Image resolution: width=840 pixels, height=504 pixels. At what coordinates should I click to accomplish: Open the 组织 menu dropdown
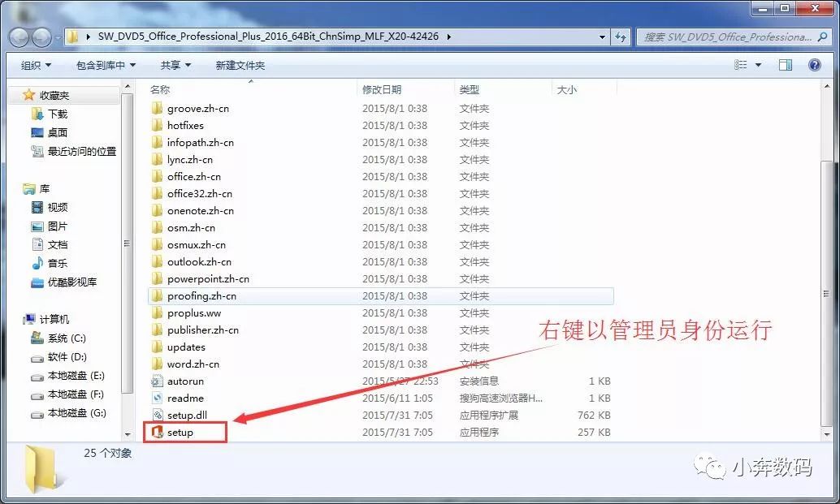(x=37, y=65)
